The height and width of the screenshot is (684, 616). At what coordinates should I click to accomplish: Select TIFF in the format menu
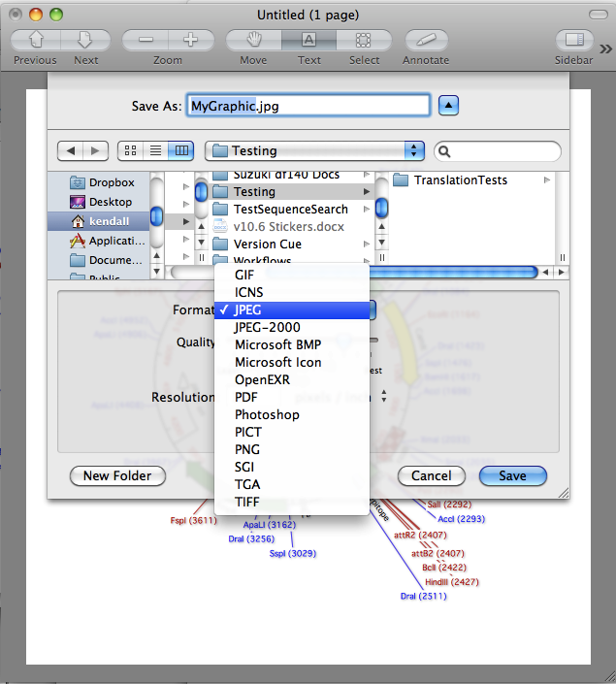[x=247, y=502]
